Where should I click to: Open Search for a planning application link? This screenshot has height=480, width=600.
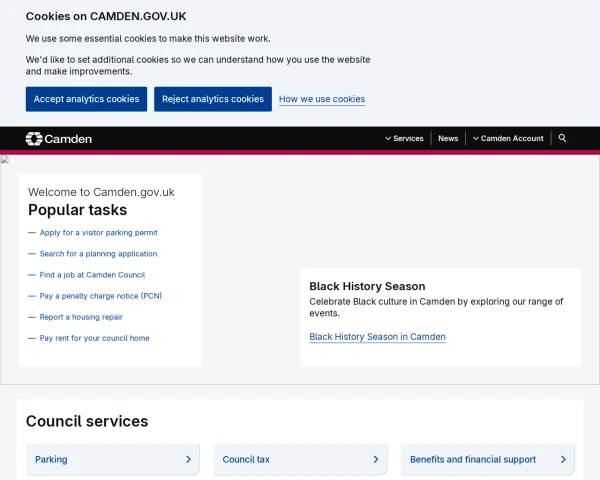click(98, 254)
